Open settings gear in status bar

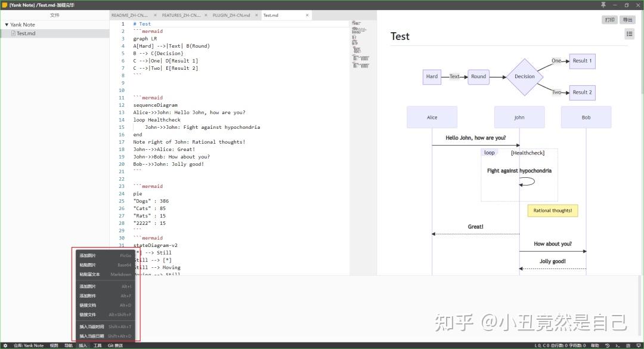[5, 345]
